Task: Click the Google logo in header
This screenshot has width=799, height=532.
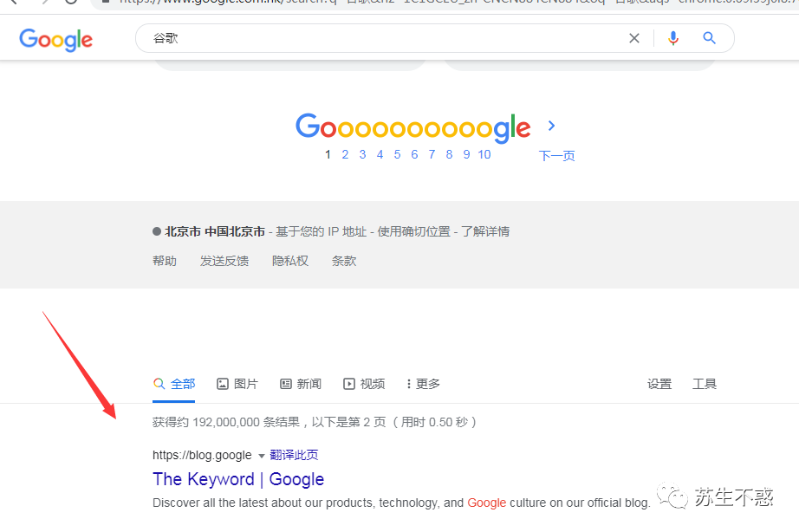Action: click(x=56, y=40)
